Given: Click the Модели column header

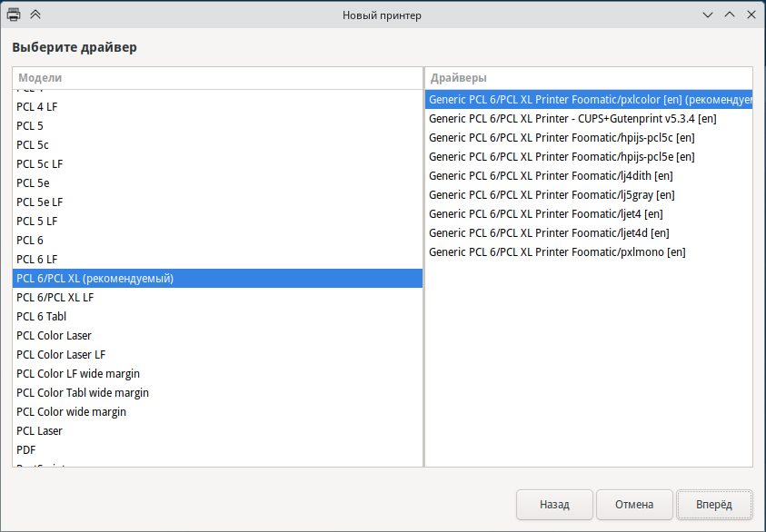Looking at the screenshot, I should [x=217, y=78].
